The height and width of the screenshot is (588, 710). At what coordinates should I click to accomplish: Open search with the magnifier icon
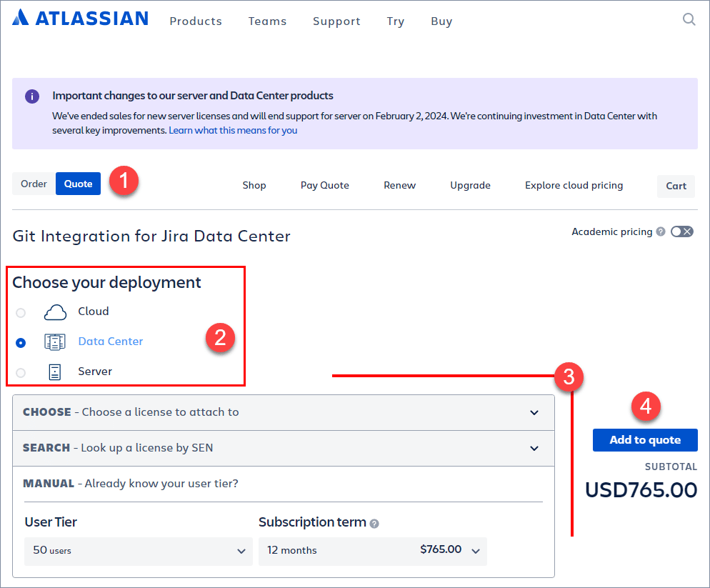point(689,19)
